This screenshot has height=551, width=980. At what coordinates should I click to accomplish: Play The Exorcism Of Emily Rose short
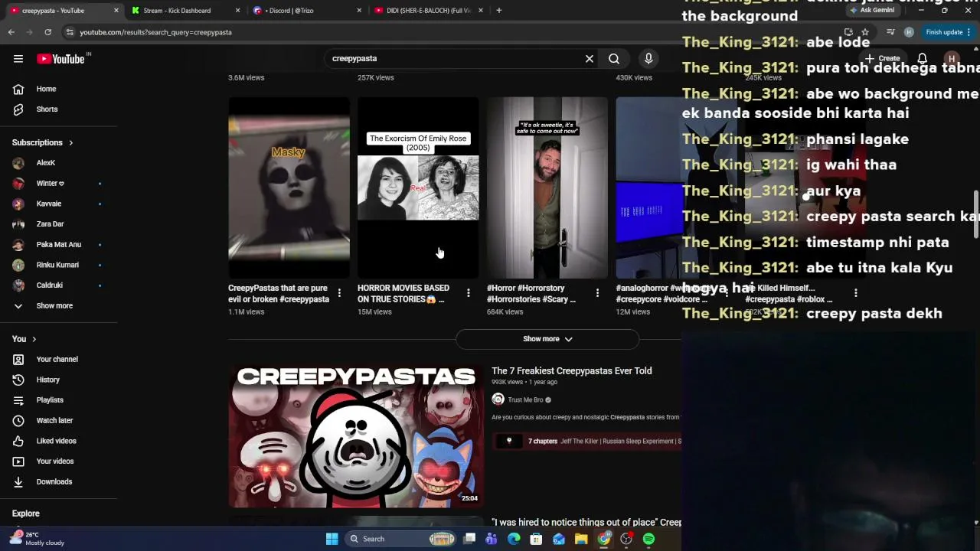pos(418,187)
